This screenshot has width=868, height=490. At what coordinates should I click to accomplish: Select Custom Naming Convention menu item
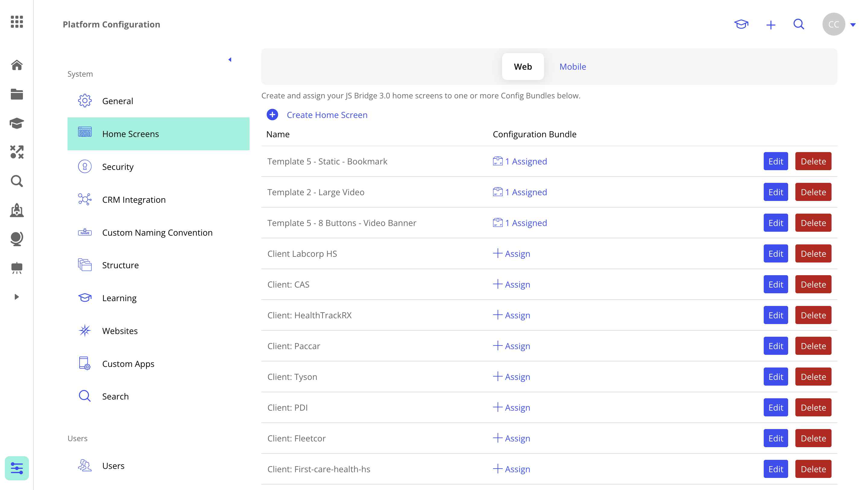pyautogui.click(x=157, y=232)
